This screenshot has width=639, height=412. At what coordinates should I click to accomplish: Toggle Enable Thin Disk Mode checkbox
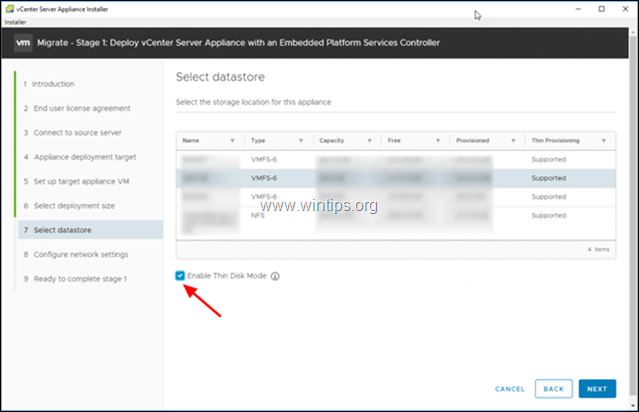[x=180, y=276]
